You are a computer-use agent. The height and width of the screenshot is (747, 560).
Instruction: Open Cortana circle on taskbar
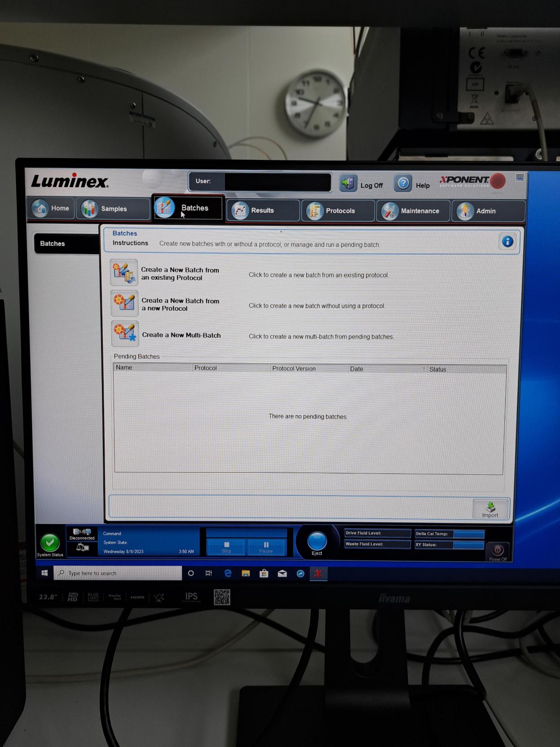[191, 573]
